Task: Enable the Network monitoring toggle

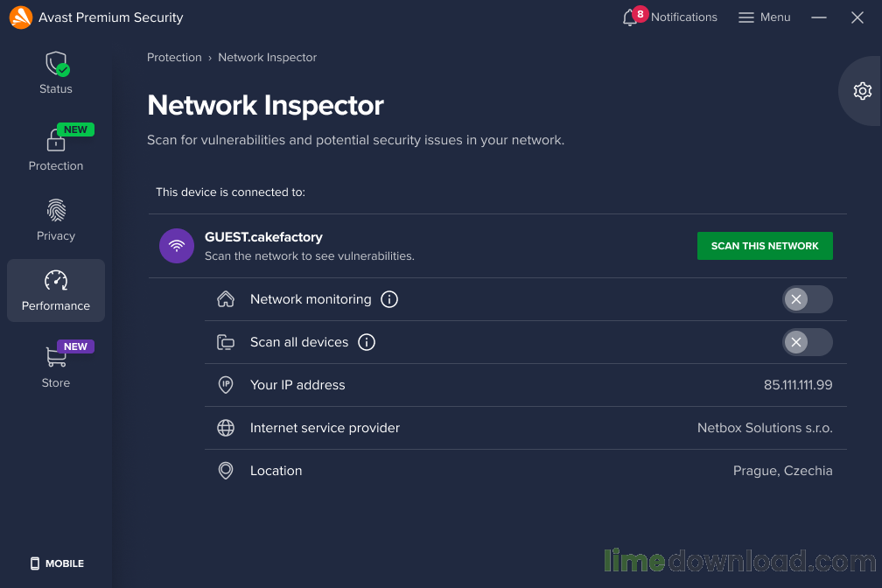Action: tap(807, 299)
